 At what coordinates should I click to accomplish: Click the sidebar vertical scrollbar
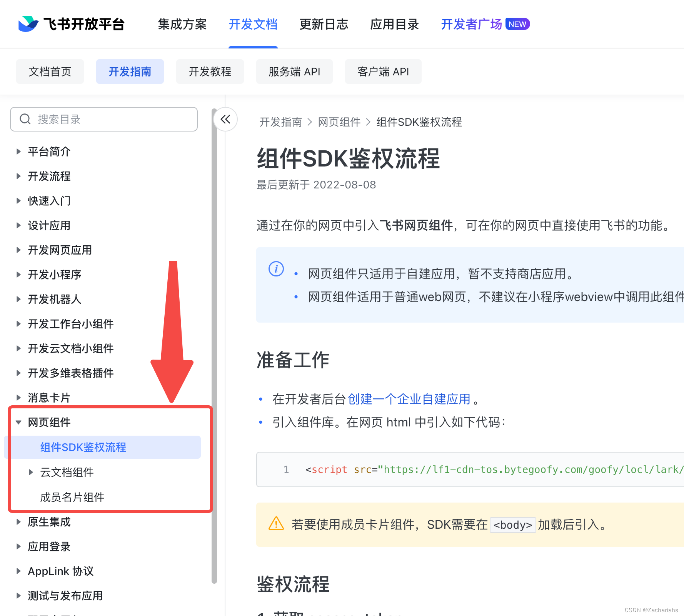coord(214,346)
